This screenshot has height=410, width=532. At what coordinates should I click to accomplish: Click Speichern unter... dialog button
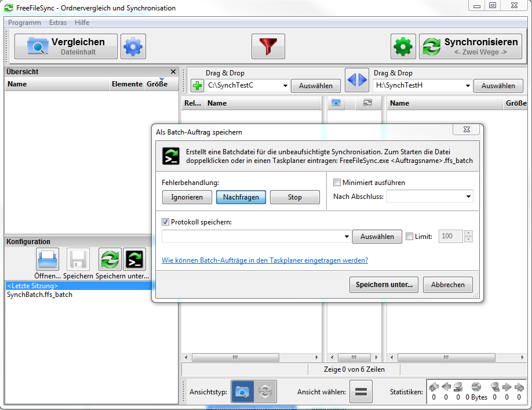[x=384, y=285]
